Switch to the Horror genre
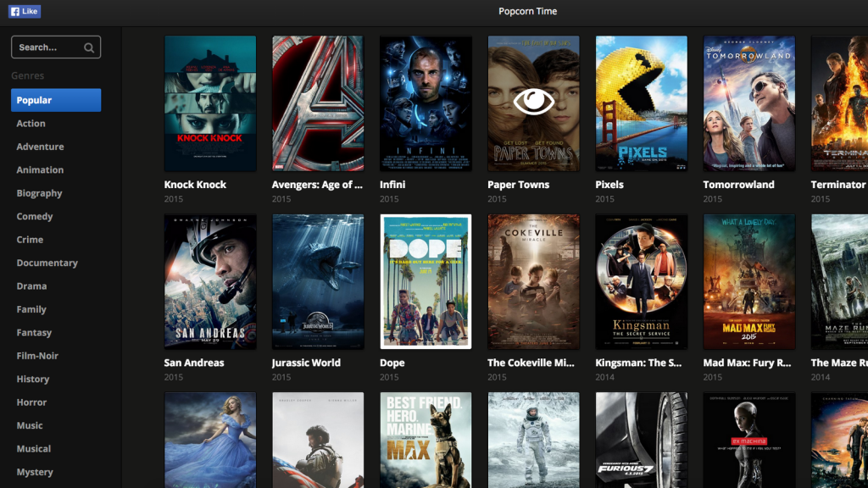Screen dimensions: 868x488 31,402
